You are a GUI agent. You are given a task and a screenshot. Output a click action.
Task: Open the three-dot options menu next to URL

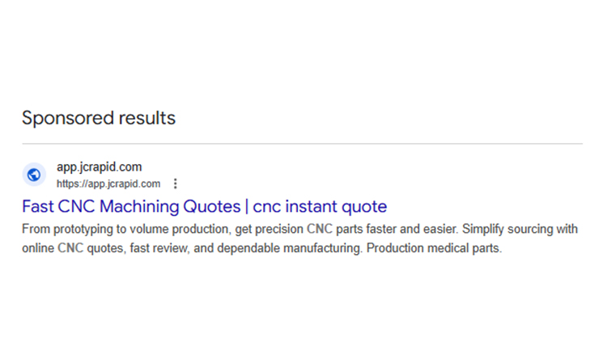[x=176, y=184]
